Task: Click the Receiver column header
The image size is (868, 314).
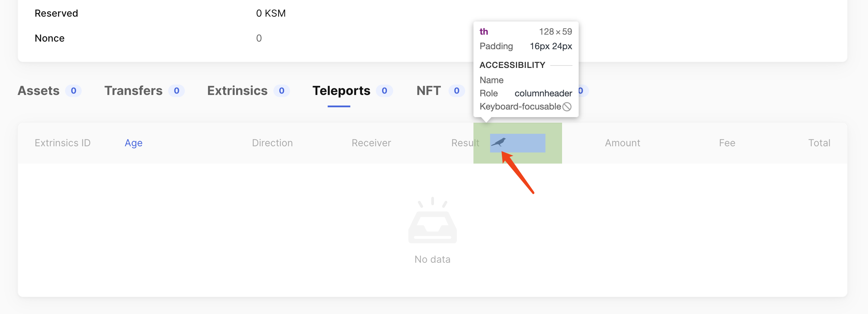Action: [x=371, y=143]
